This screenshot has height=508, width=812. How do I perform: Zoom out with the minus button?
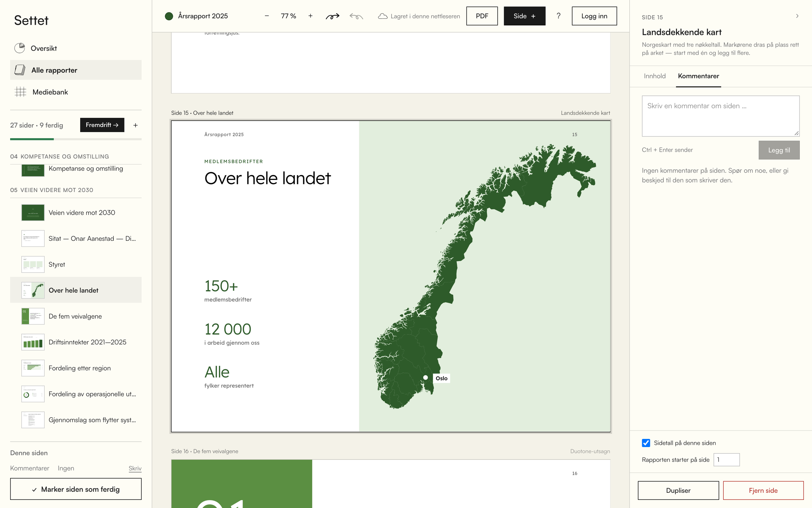tap(267, 16)
